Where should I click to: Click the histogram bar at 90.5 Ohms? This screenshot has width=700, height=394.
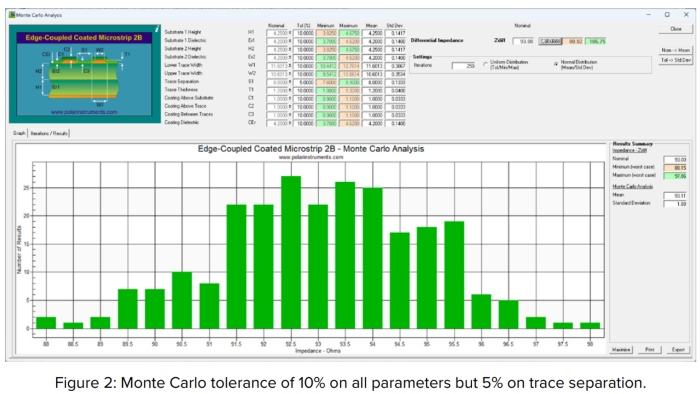pos(182,300)
